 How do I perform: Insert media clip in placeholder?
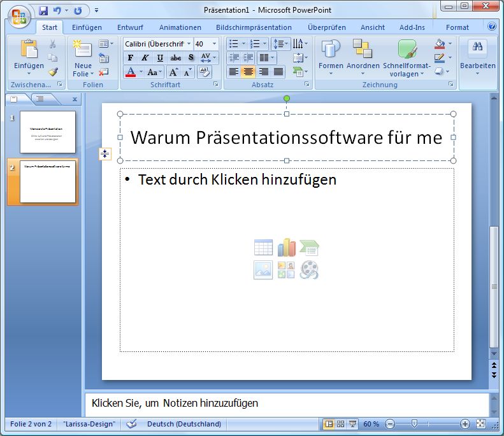point(309,270)
